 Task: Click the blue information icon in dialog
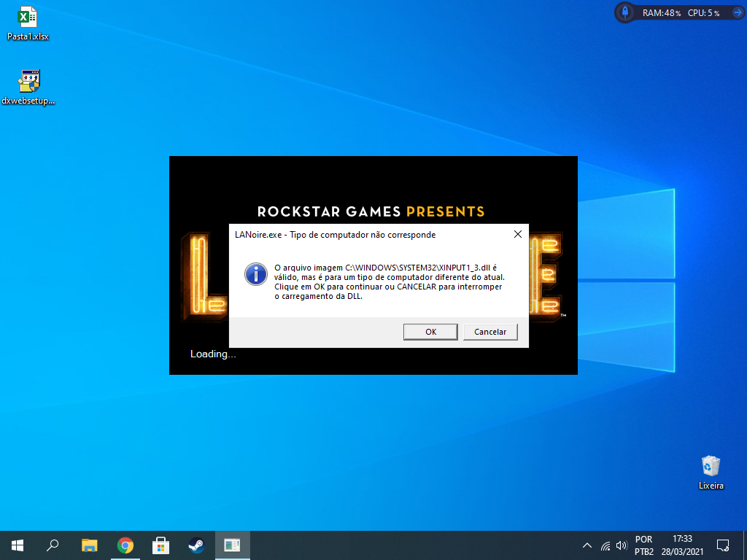click(256, 274)
